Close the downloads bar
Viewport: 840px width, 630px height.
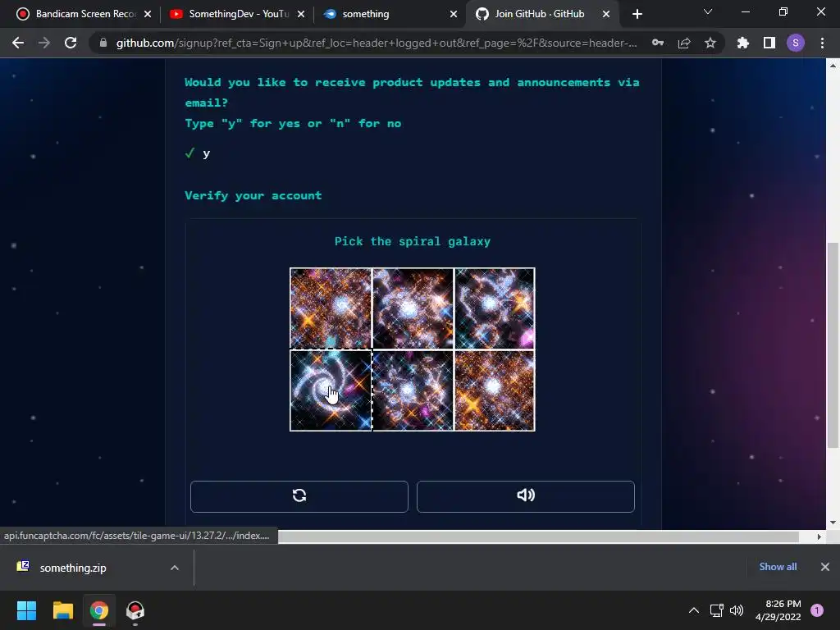(824, 567)
